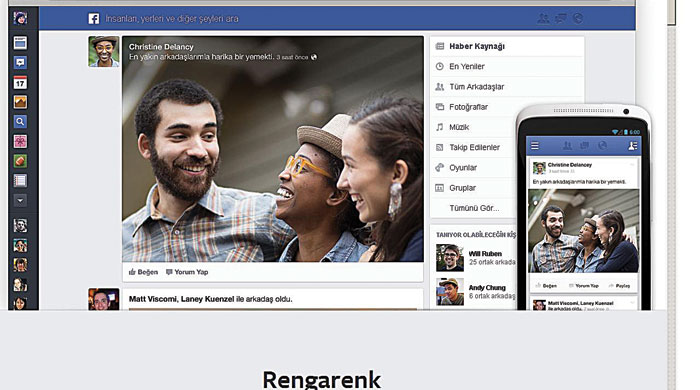Screen dimensions: 700x390
Task: Expand Tümünü Gör... to see all feeds
Action: coord(474,208)
